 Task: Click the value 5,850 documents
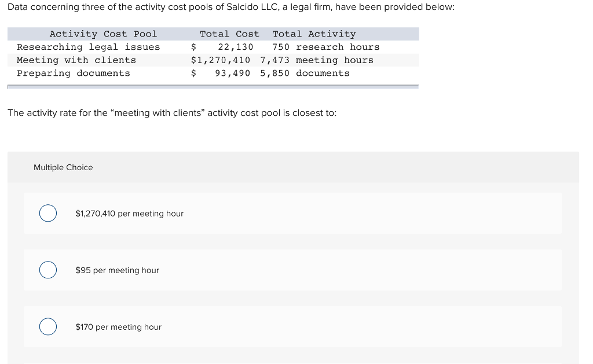click(x=304, y=73)
